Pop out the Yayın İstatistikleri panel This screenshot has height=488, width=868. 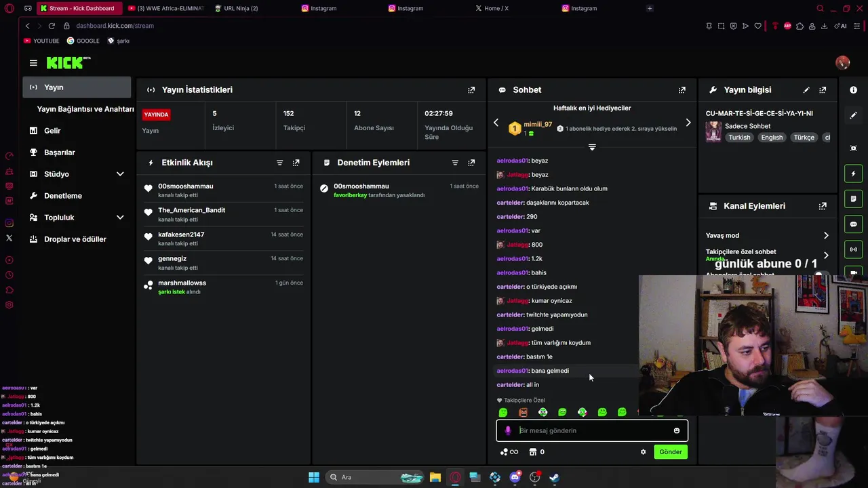click(471, 89)
